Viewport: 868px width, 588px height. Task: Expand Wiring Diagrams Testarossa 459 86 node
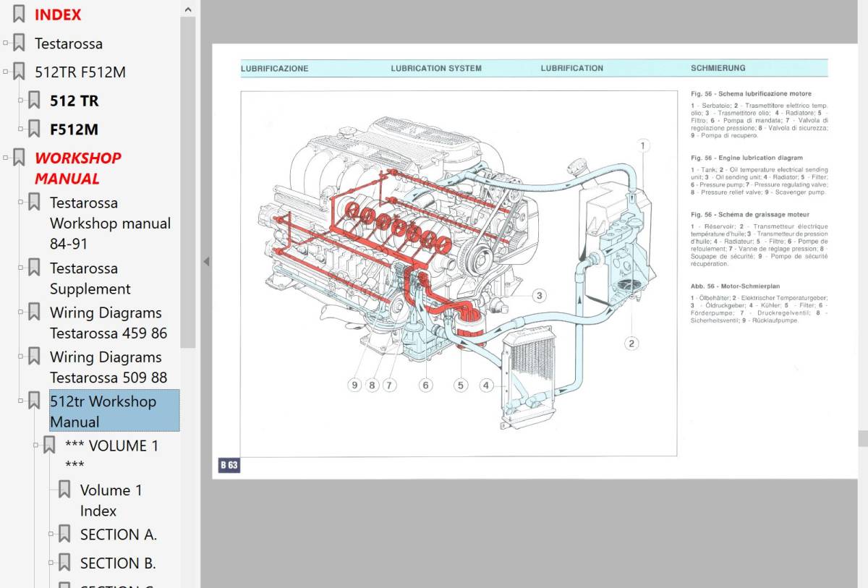(21, 312)
